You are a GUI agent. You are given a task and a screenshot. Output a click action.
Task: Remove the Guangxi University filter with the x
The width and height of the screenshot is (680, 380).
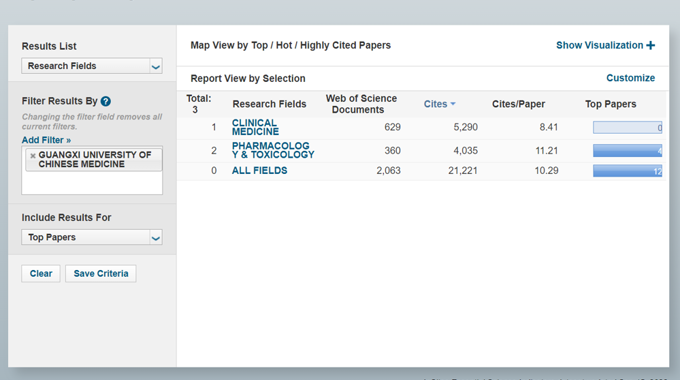33,155
